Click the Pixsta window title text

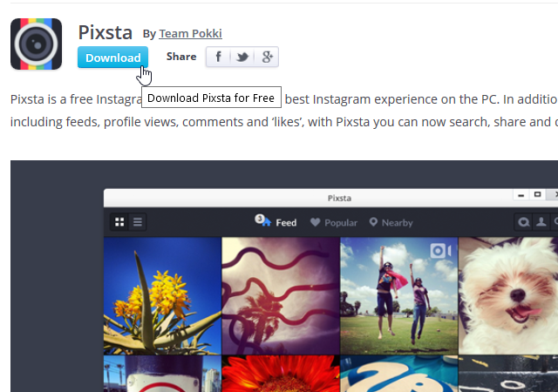pos(339,198)
